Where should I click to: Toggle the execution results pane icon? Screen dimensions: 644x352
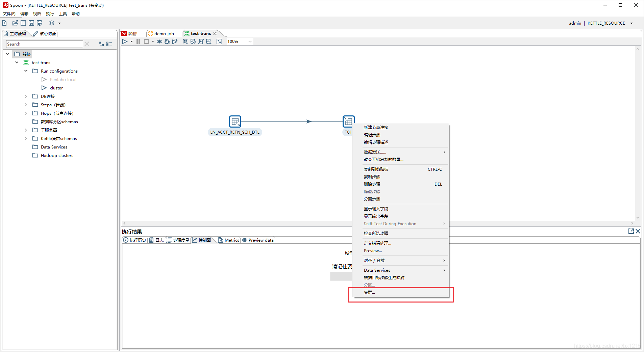click(x=219, y=42)
